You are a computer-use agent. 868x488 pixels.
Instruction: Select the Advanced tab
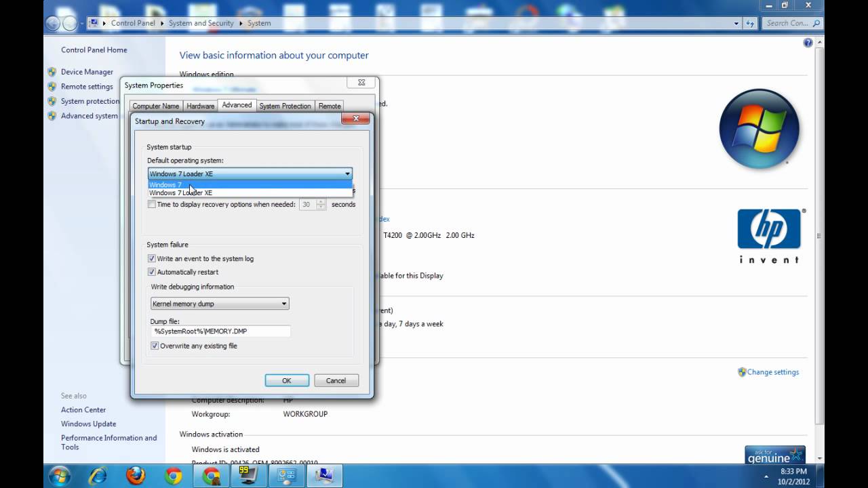(x=237, y=105)
